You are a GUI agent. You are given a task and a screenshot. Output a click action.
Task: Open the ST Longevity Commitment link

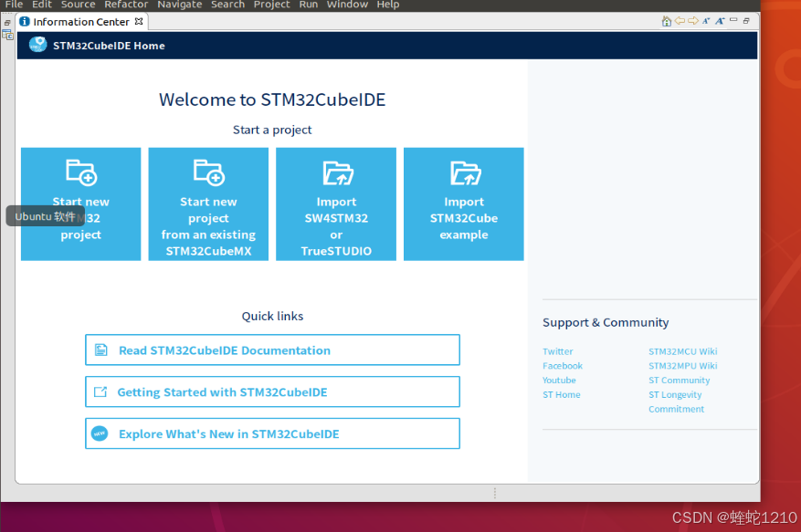[x=677, y=402]
